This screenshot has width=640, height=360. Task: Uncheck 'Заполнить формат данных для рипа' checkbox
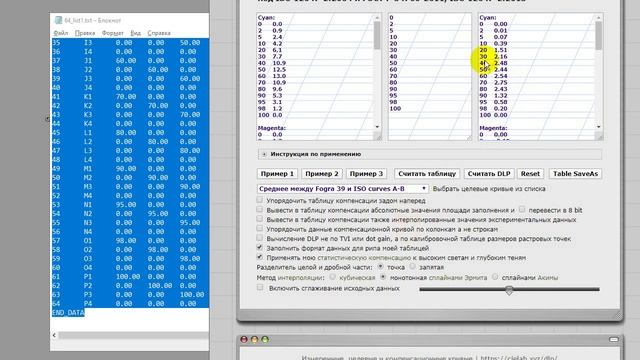point(260,247)
